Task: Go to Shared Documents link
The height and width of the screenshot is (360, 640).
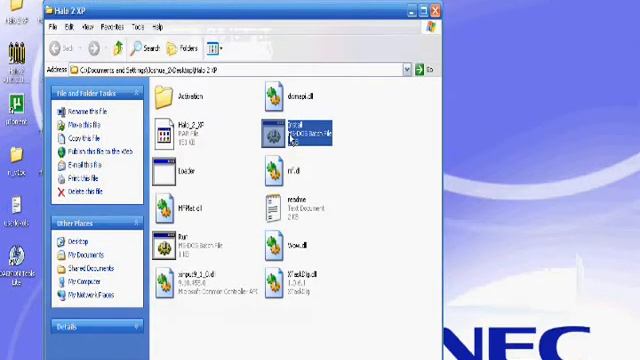Action: click(x=91, y=269)
